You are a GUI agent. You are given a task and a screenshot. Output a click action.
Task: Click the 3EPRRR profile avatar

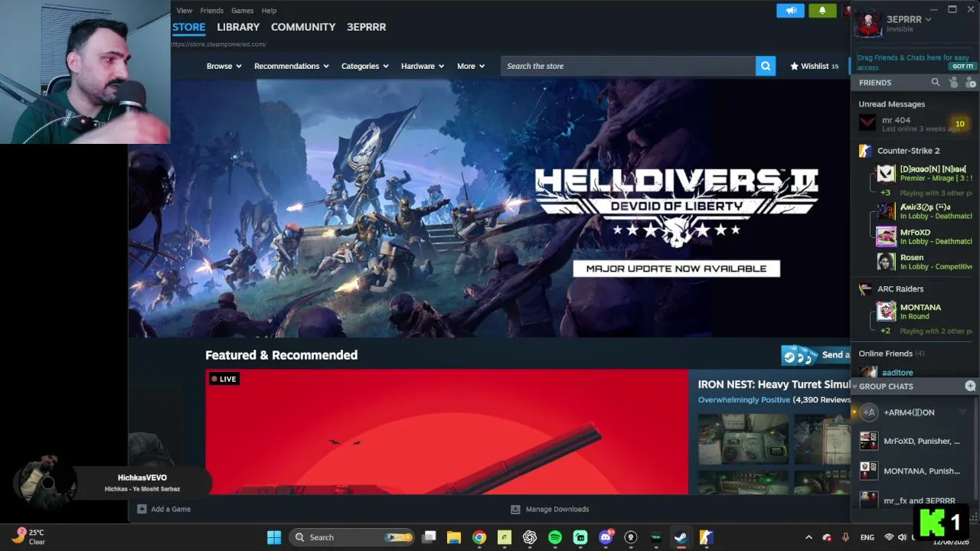(x=868, y=24)
